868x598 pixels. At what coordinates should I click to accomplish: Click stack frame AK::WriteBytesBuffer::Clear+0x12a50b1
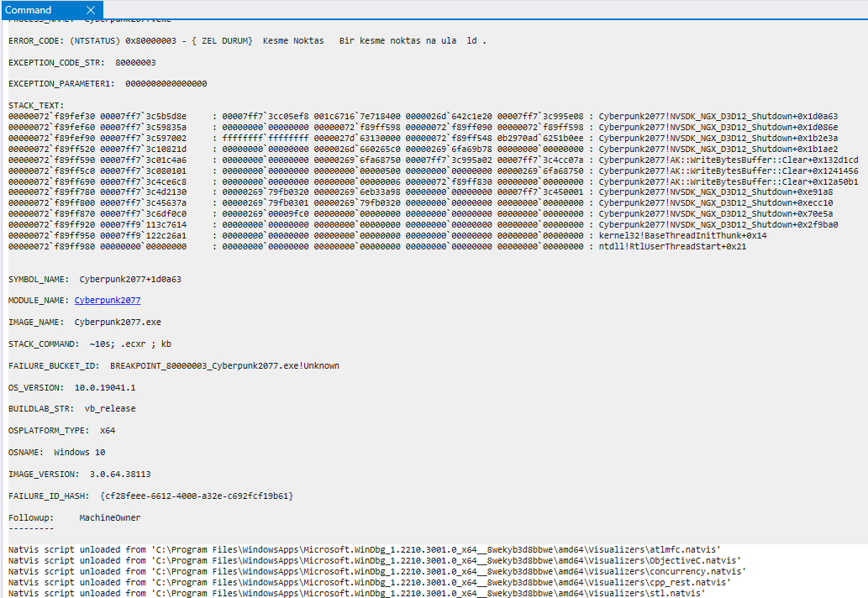[728, 181]
